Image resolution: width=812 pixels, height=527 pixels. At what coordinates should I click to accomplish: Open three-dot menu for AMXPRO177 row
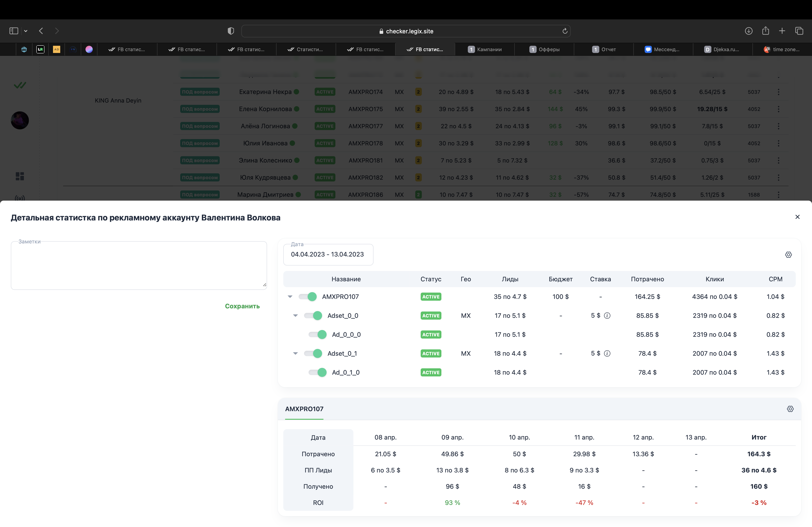(x=779, y=126)
